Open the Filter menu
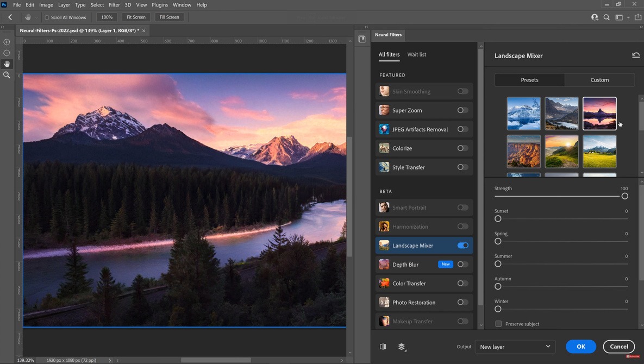 click(x=114, y=4)
